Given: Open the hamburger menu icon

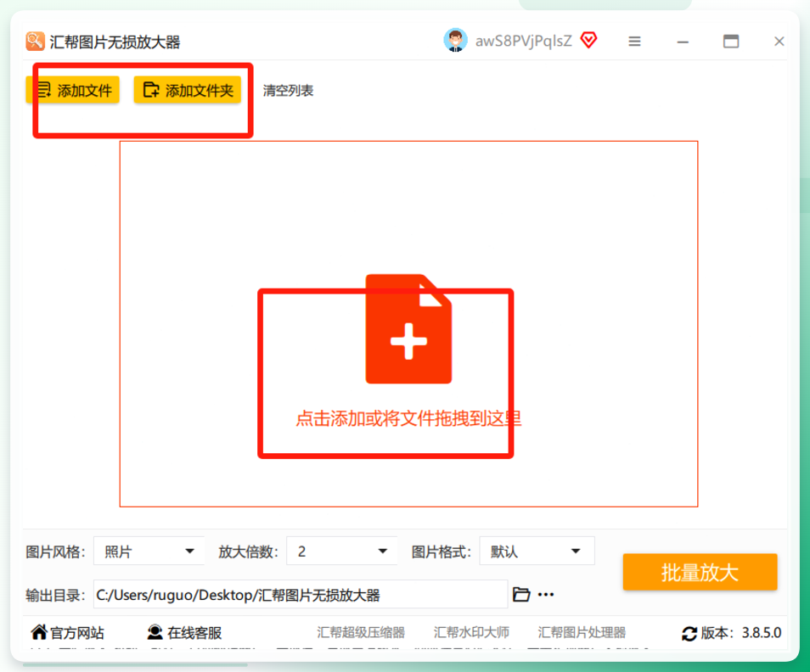Looking at the screenshot, I should tap(634, 42).
